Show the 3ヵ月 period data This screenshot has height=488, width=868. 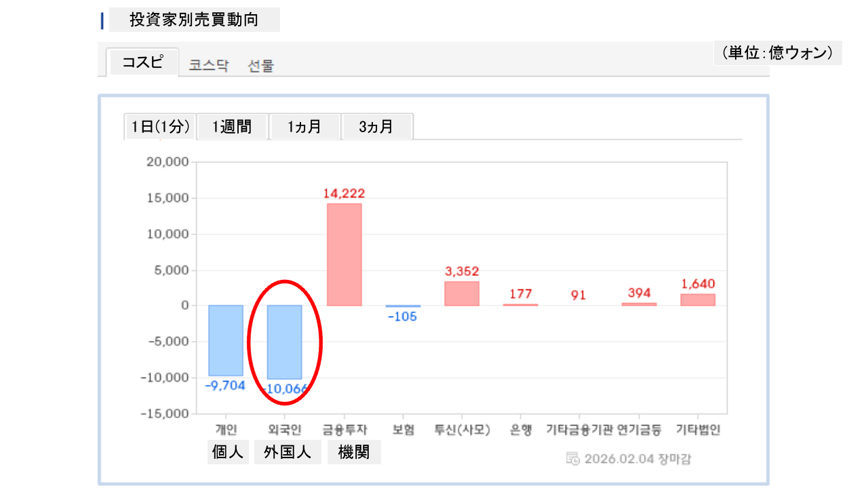tap(376, 127)
